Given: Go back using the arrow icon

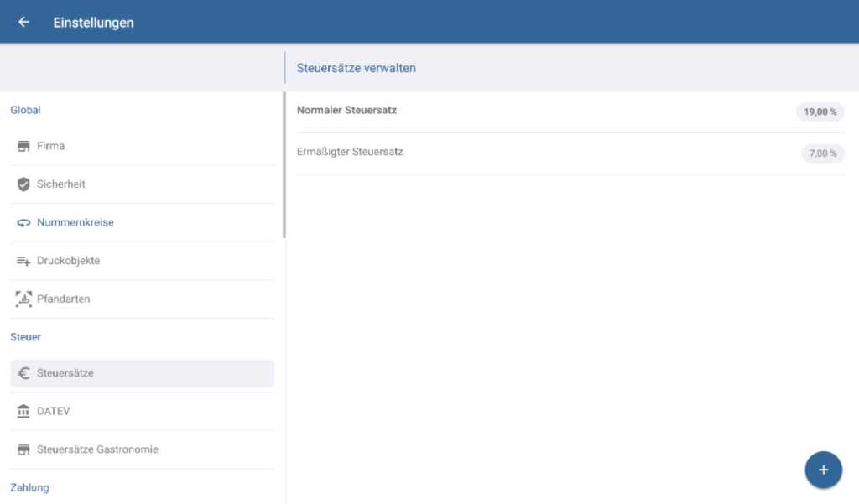Looking at the screenshot, I should (x=23, y=23).
